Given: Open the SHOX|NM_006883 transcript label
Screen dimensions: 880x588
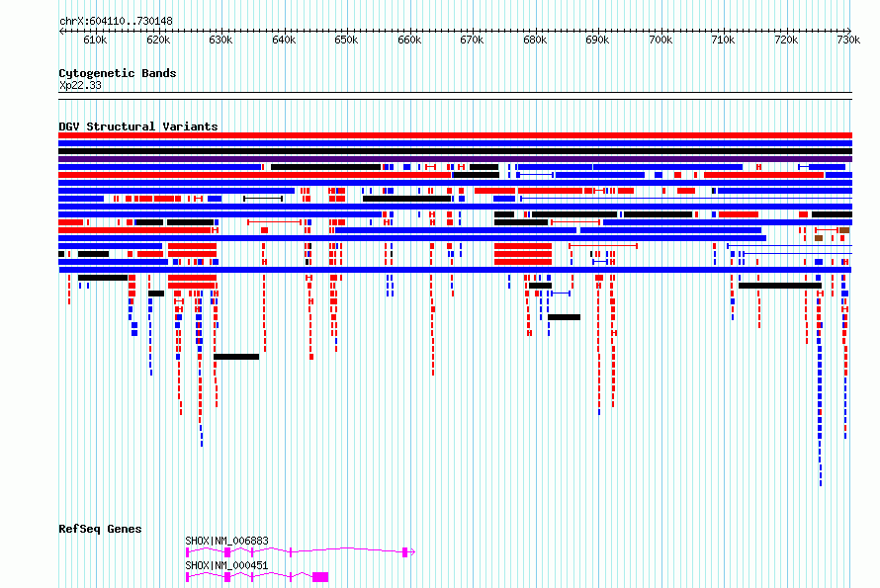Looking at the screenshot, I should pyautogui.click(x=226, y=541).
